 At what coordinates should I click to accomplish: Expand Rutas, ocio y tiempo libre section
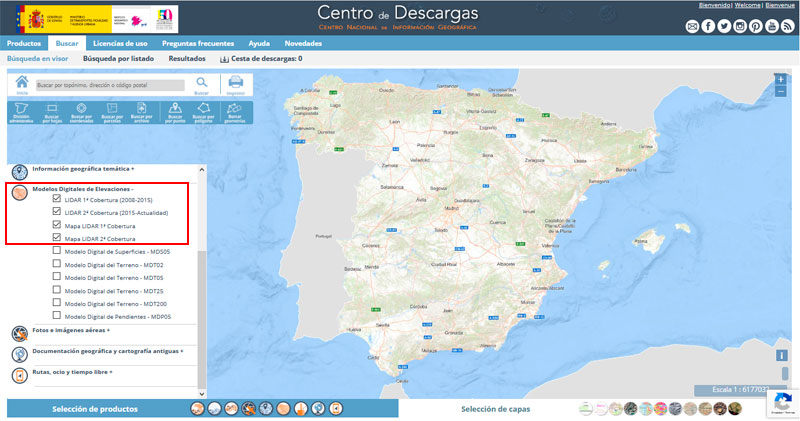coord(72,372)
